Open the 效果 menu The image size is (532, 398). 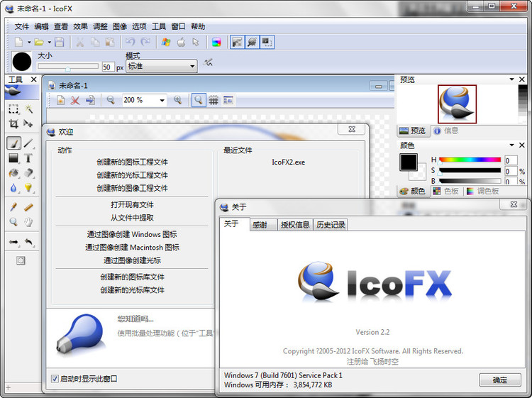(x=81, y=26)
